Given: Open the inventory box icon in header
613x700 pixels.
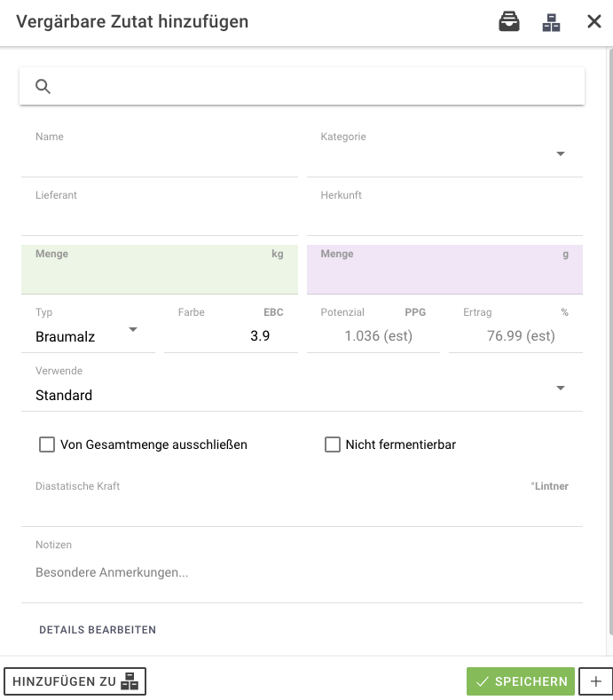Looking at the screenshot, I should point(509,22).
